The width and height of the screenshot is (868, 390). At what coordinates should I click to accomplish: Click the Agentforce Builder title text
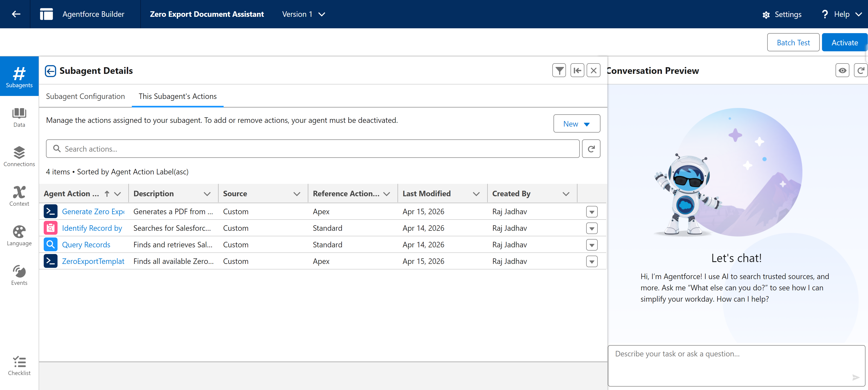[93, 14]
